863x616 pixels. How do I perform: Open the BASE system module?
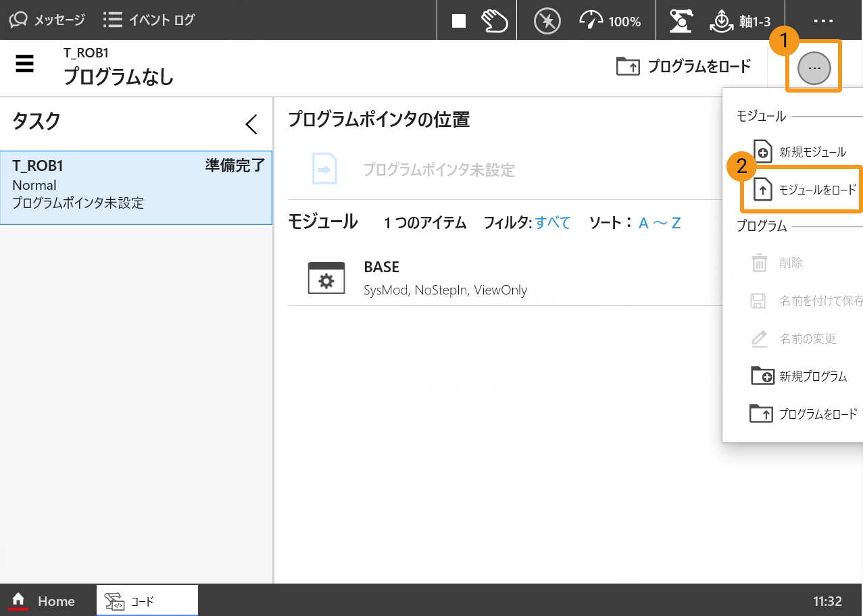[418, 277]
